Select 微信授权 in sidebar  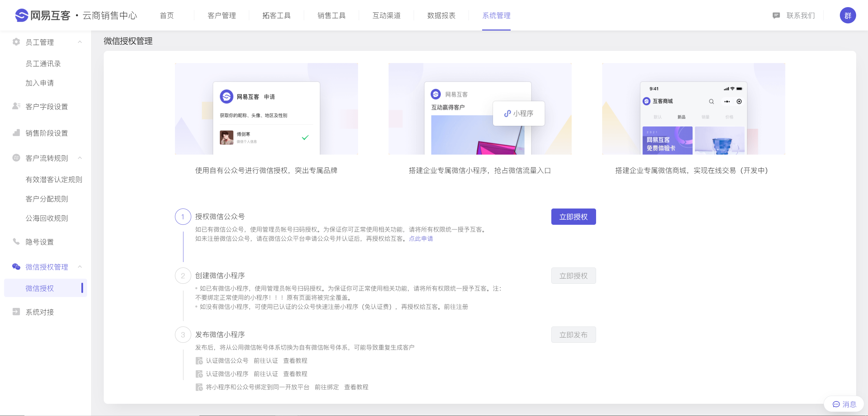(x=45, y=288)
